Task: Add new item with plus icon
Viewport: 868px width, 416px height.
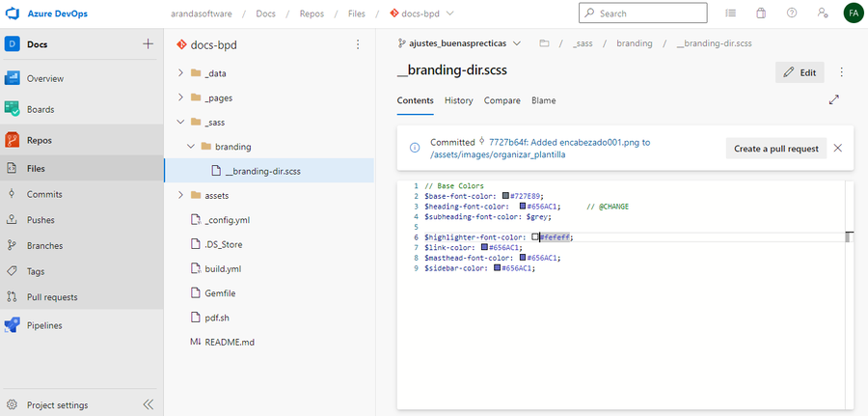Action: point(148,43)
